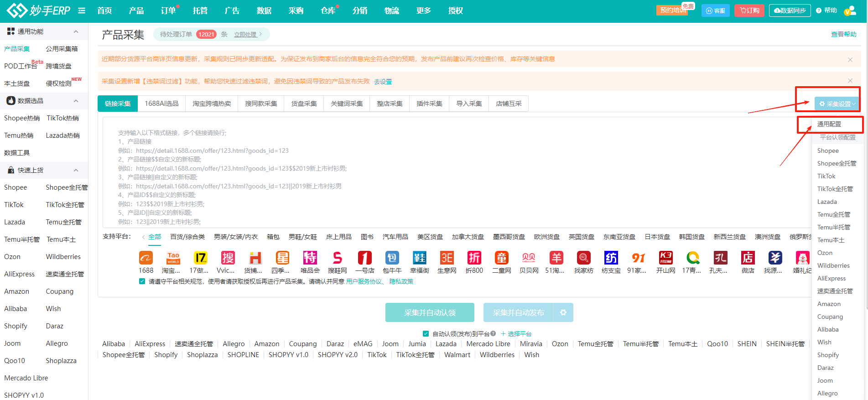Open settings gear next to 采集并自动发布

(563, 312)
